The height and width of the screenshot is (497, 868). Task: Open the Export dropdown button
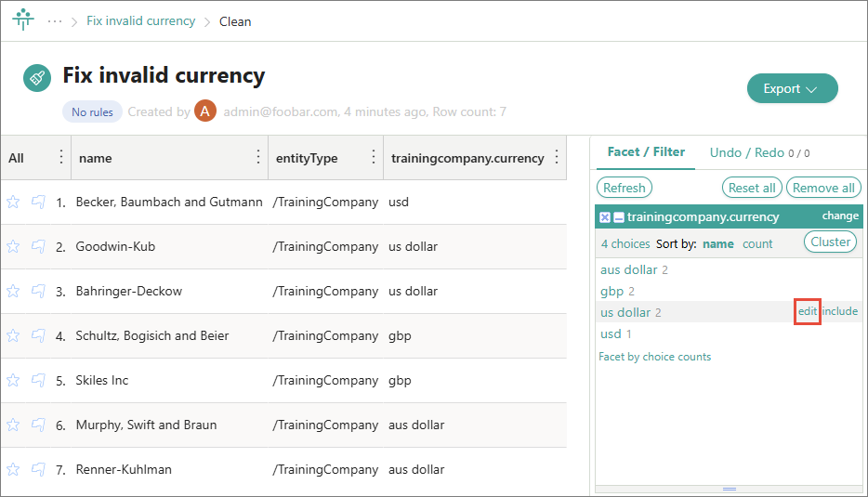pyautogui.click(x=792, y=88)
